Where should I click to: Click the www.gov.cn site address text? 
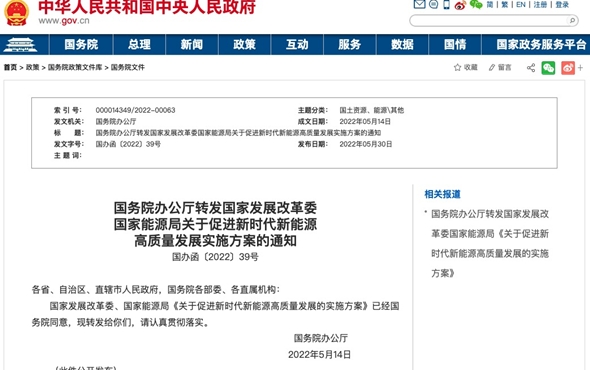point(64,21)
